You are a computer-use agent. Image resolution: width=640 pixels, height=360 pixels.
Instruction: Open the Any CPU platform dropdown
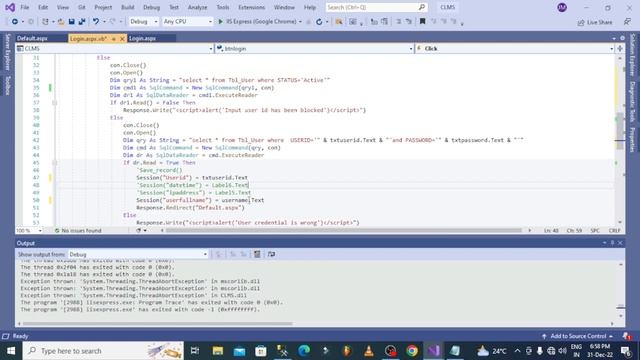point(187,22)
